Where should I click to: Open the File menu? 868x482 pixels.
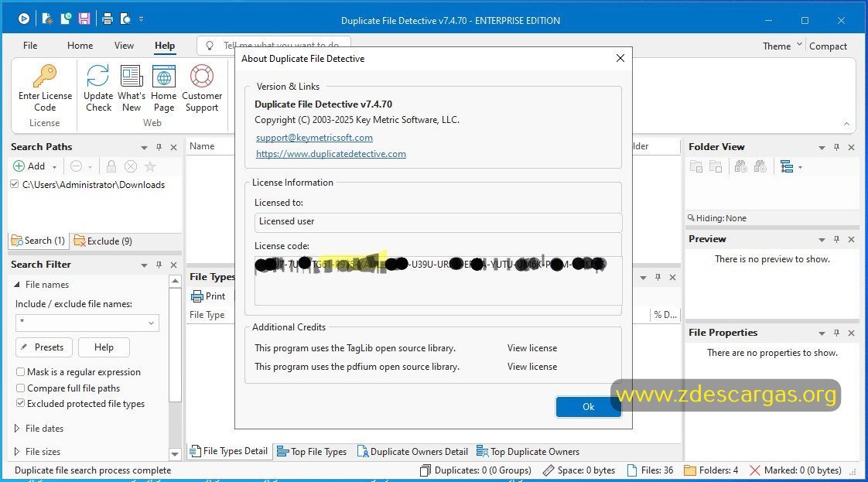pos(30,46)
